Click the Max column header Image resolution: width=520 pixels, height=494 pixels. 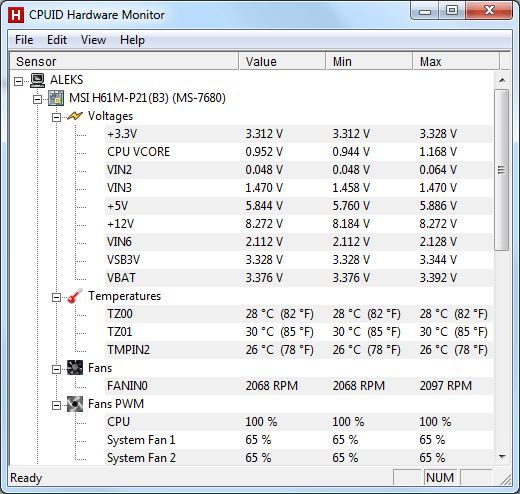click(456, 61)
